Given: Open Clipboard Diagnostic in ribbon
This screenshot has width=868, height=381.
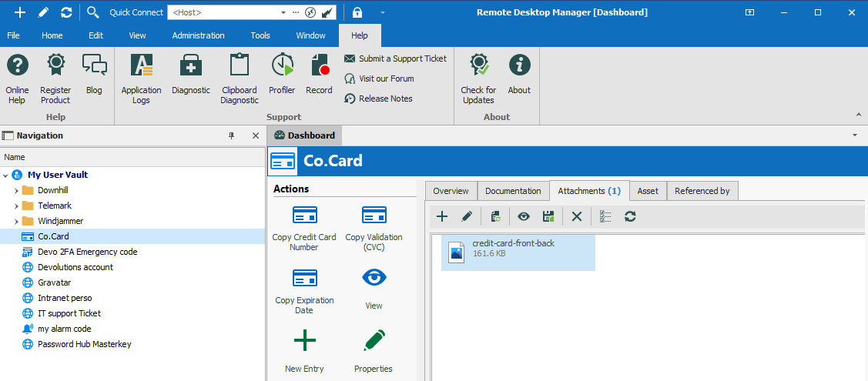Looking at the screenshot, I should coord(240,79).
